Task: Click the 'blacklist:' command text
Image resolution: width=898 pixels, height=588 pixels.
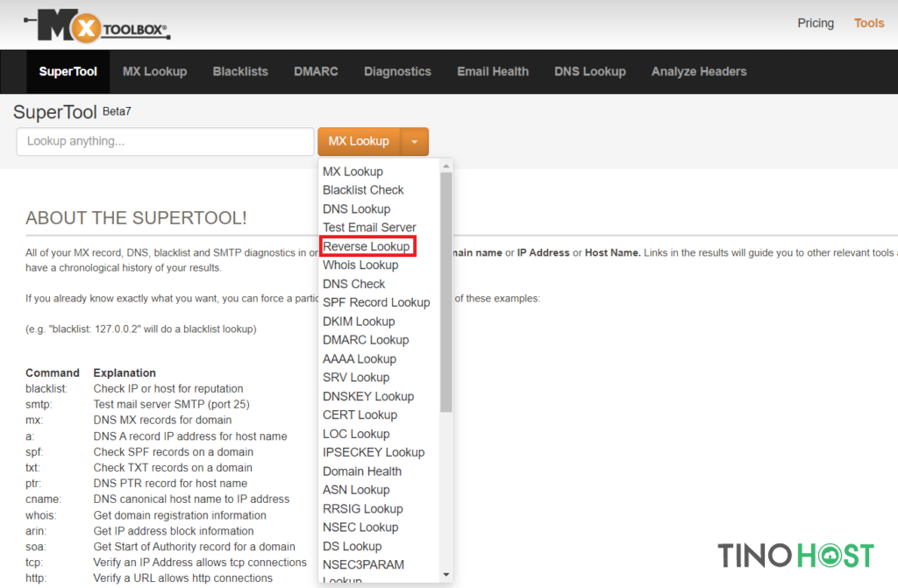Action: [46, 389]
